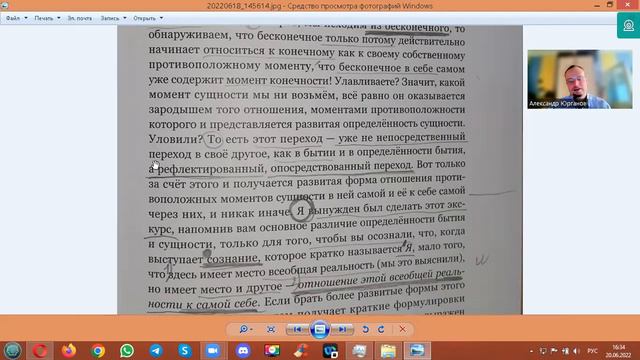Rotate the photo counterclockwise
640x360 pixels.
tap(365, 329)
